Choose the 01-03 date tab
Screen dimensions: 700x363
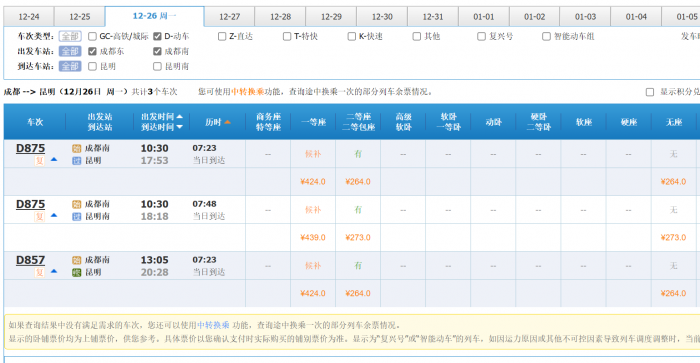(x=585, y=17)
